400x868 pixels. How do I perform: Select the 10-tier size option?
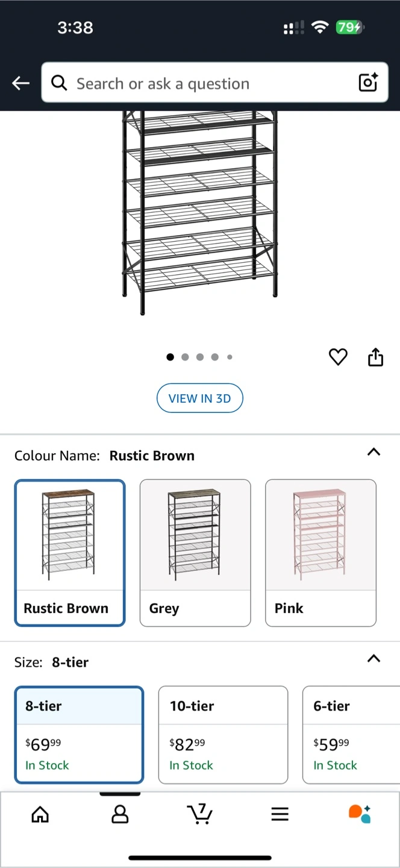pos(223,735)
